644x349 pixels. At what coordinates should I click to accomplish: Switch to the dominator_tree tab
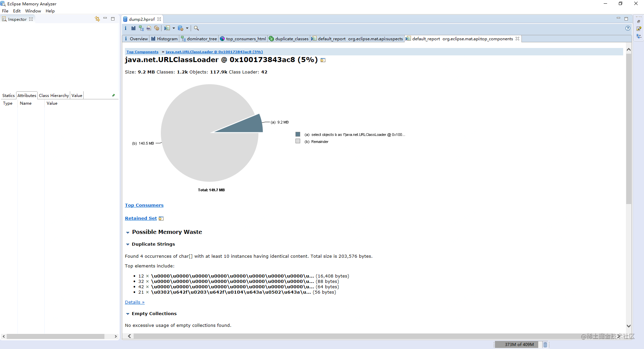pos(199,39)
